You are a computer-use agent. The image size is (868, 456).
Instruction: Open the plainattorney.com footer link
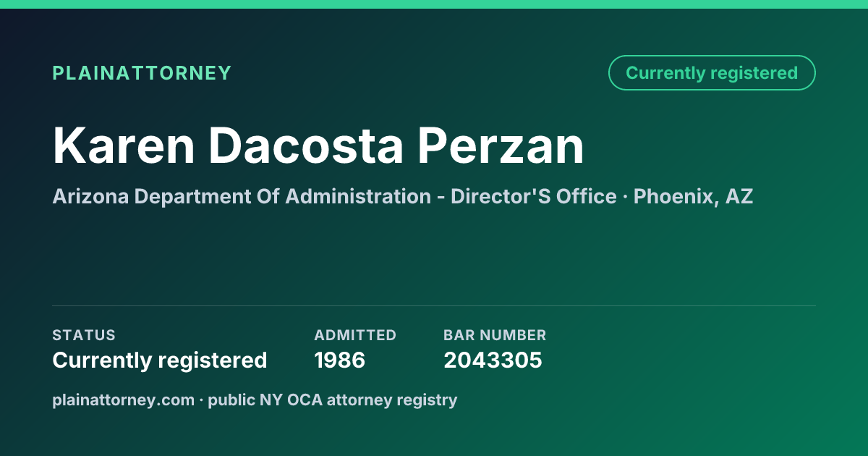(x=124, y=400)
